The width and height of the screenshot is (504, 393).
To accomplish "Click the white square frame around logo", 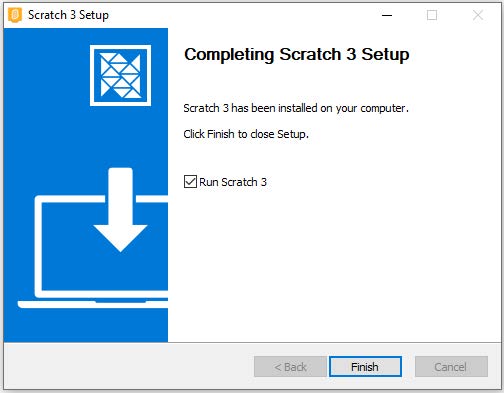I will click(120, 75).
